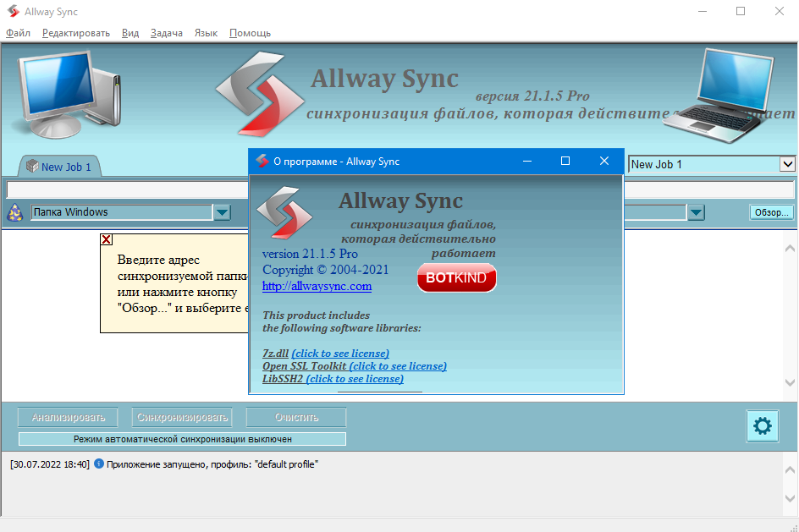Expand the Папка Windows folder type dropdown
The image size is (799, 532).
[222, 212]
